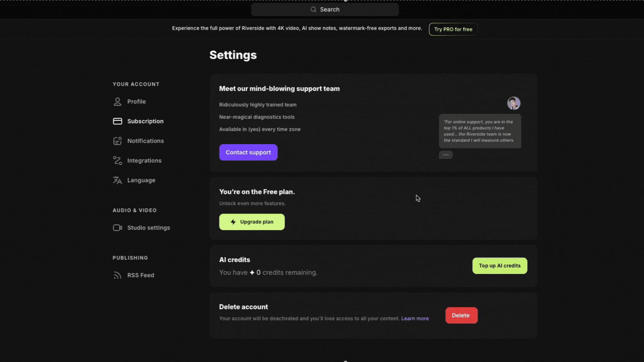Click the Integrations sidebar icon

coord(117,161)
